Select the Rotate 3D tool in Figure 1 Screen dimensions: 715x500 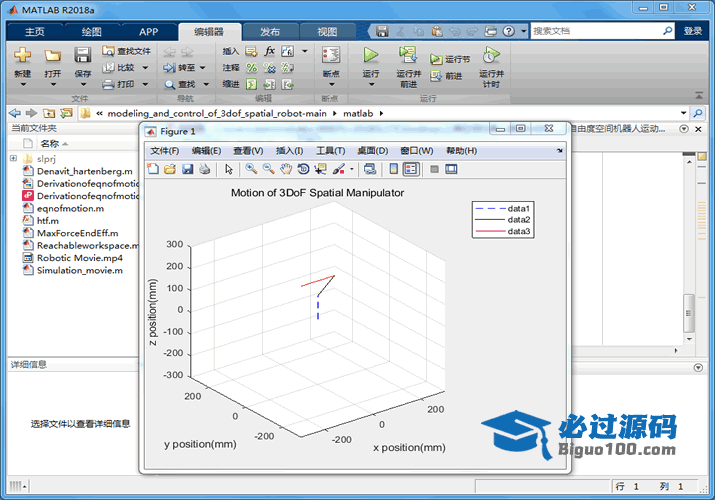pyautogui.click(x=303, y=169)
